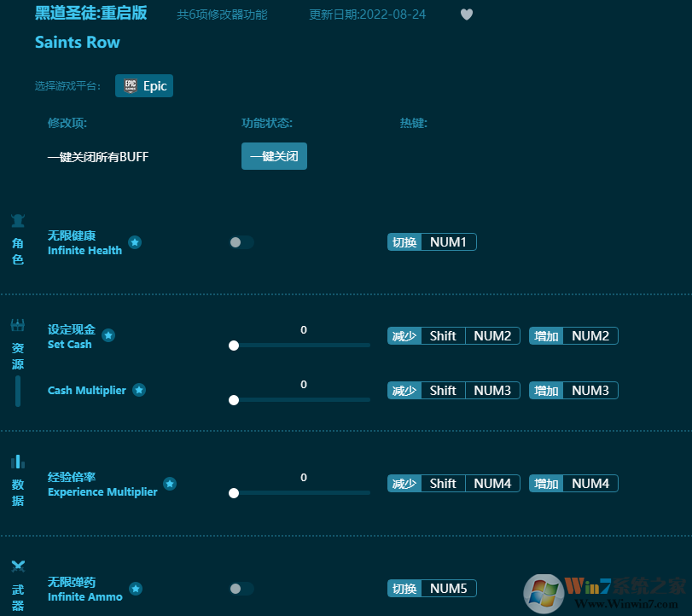Click the 切换 NUM1 hotkey for Infinite Health
Viewport: 692px width, 616px height.
[431, 241]
